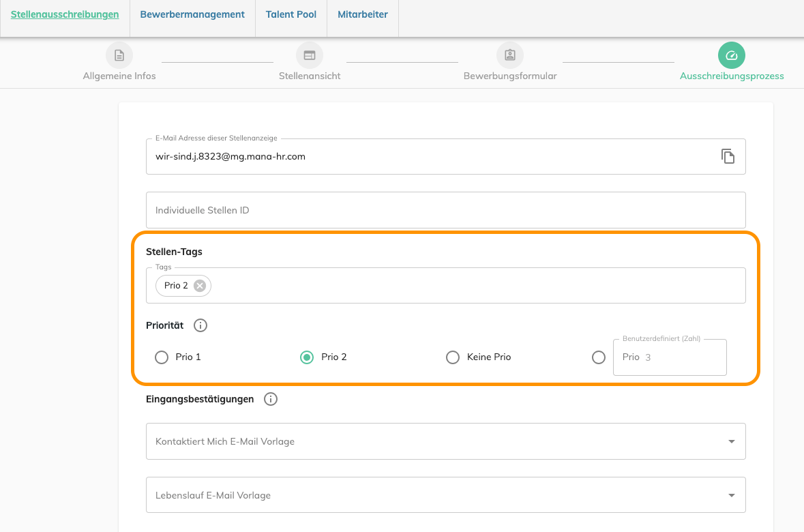The width and height of the screenshot is (804, 532).
Task: Show info about Eingangsbestätigungen
Action: pyautogui.click(x=271, y=399)
